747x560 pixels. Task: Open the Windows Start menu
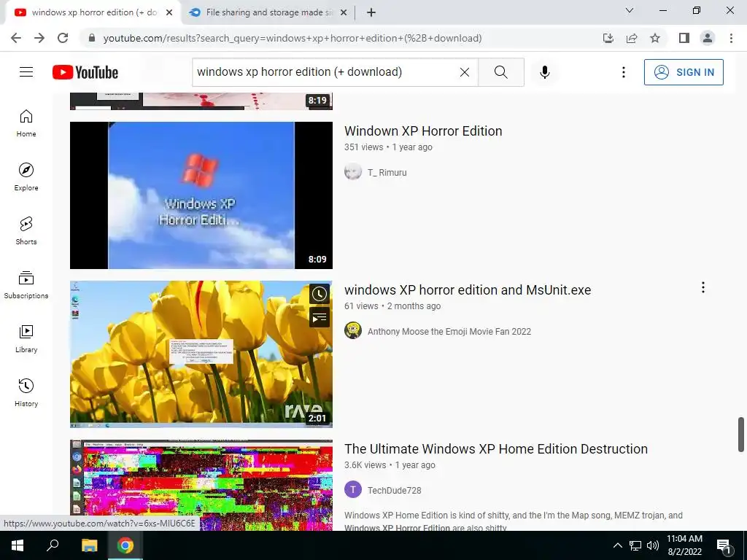coord(18,545)
